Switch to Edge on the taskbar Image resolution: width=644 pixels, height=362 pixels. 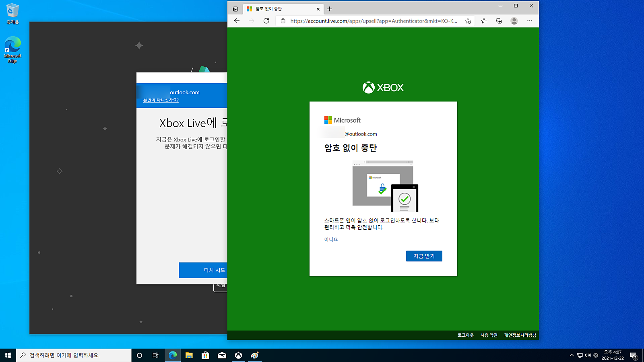(173, 355)
